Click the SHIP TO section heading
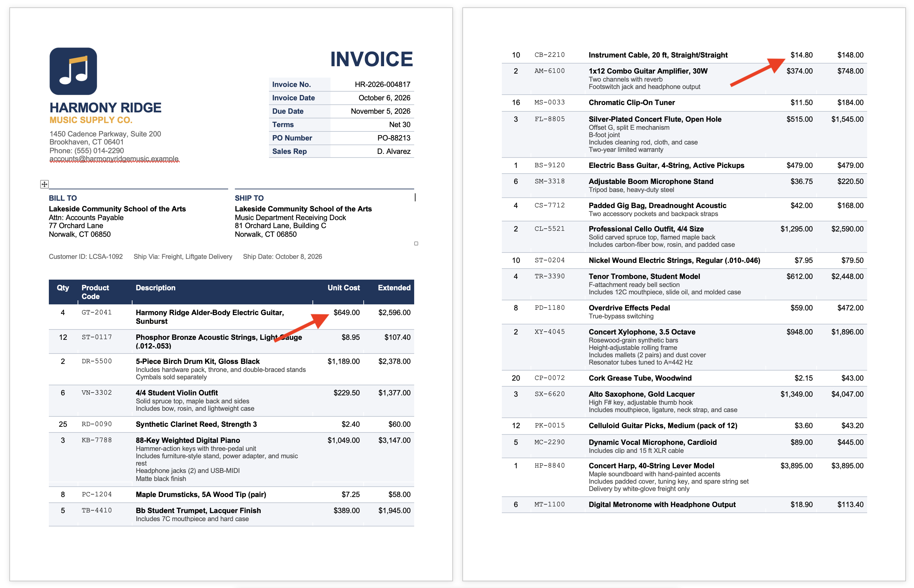This screenshot has width=914, height=588. click(x=249, y=198)
